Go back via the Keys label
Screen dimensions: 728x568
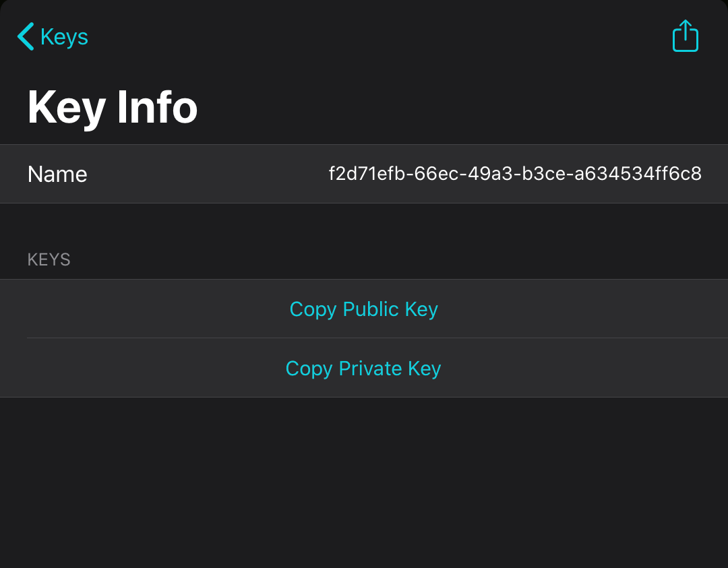pyautogui.click(x=64, y=36)
